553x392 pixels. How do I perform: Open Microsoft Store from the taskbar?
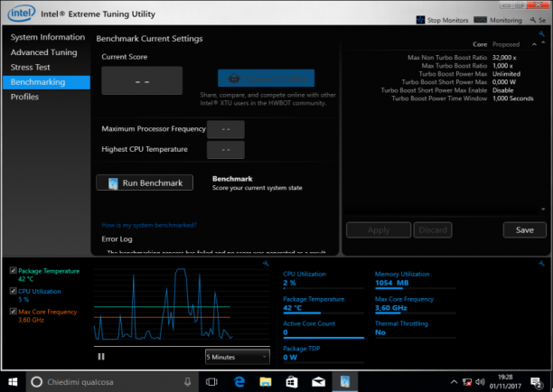tap(292, 382)
